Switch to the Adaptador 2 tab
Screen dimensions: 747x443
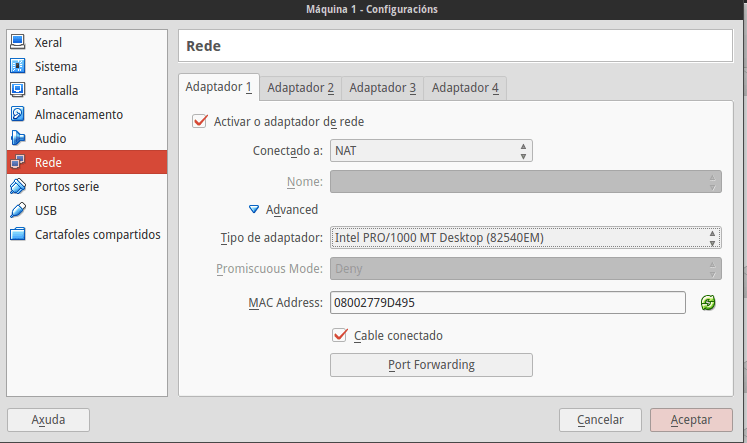(300, 88)
